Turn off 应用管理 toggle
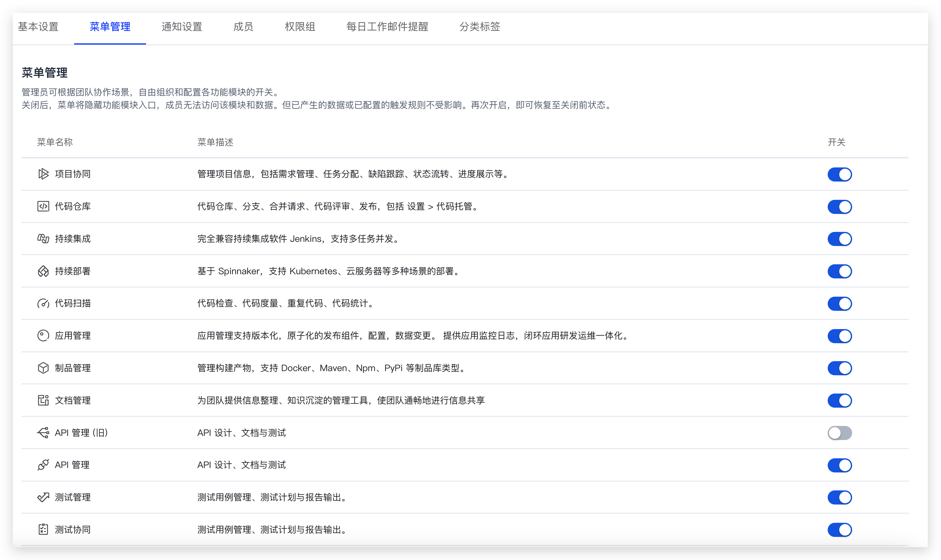Screen dimensions: 941x560 click(x=840, y=336)
